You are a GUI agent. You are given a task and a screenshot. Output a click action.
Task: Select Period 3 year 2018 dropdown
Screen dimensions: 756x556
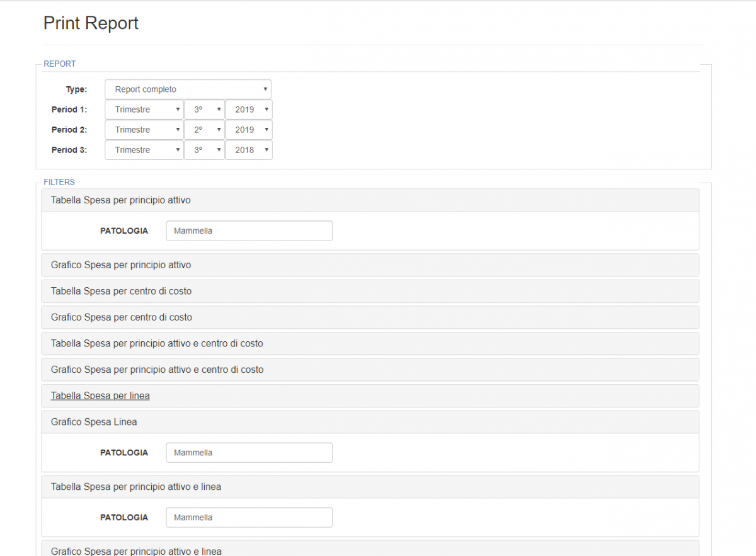click(x=249, y=150)
